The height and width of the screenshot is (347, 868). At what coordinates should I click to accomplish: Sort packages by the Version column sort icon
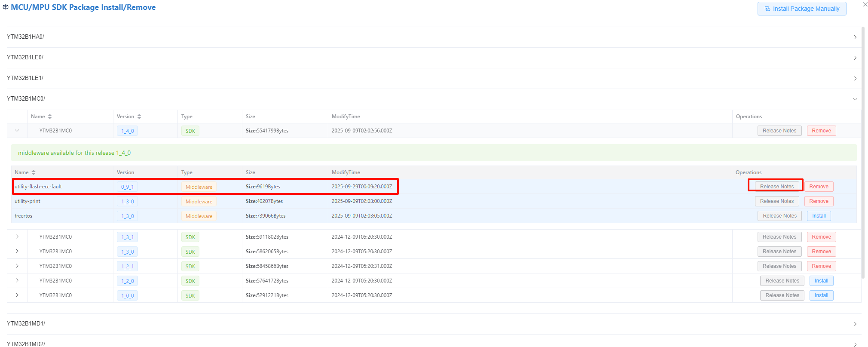(139, 117)
